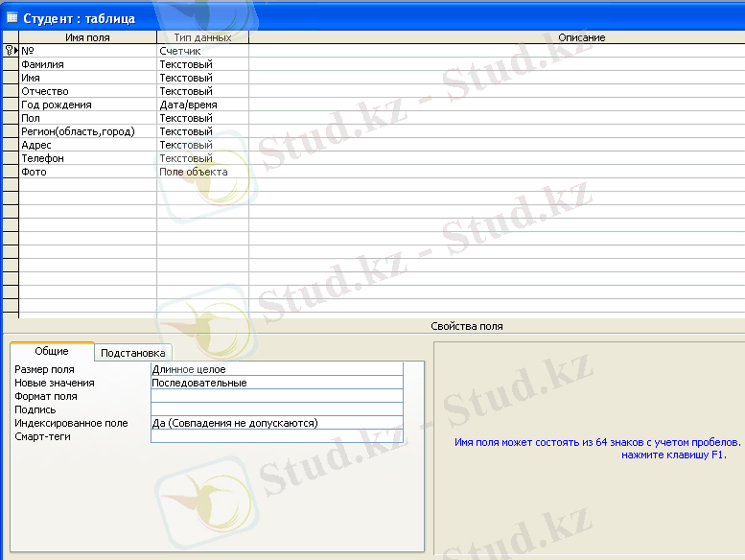Click the Размер поля property value
This screenshot has height=560, width=745.
pyautogui.click(x=276, y=369)
